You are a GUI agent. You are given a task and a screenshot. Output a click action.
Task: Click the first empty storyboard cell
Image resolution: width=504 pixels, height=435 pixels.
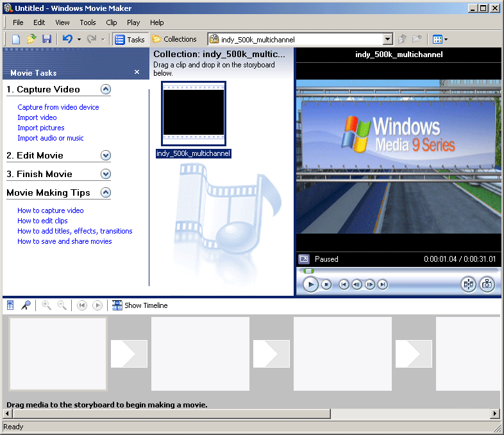click(58, 354)
